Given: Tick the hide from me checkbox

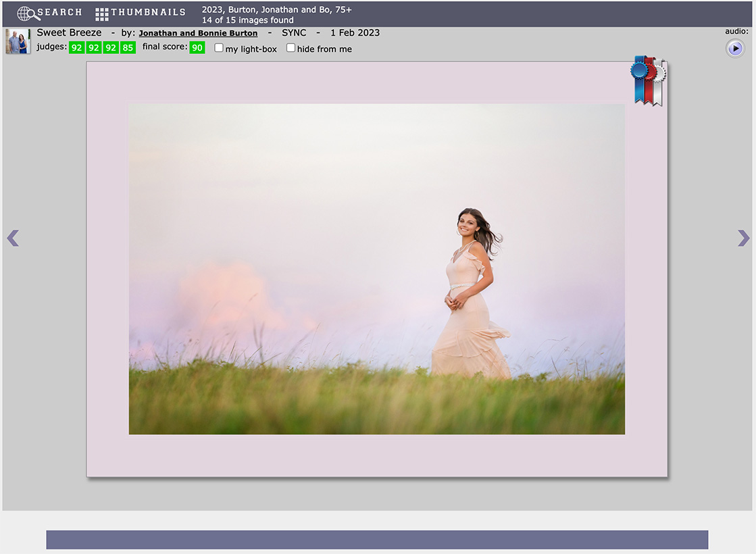Looking at the screenshot, I should pyautogui.click(x=291, y=48).
